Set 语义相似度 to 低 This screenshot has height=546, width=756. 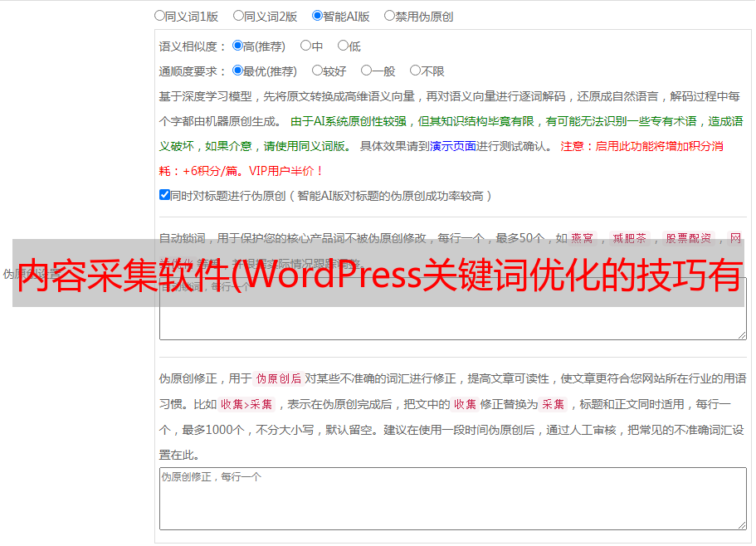click(343, 46)
